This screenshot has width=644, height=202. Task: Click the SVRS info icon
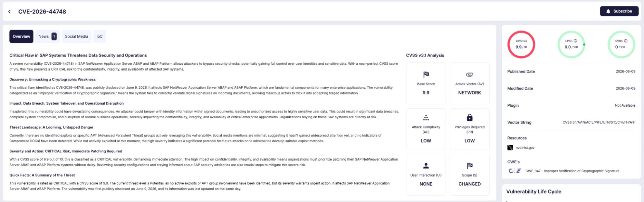pos(625,41)
